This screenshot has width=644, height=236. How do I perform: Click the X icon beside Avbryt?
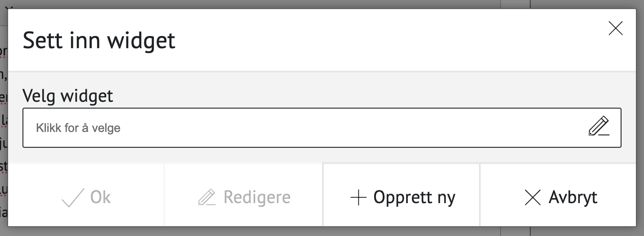click(533, 197)
